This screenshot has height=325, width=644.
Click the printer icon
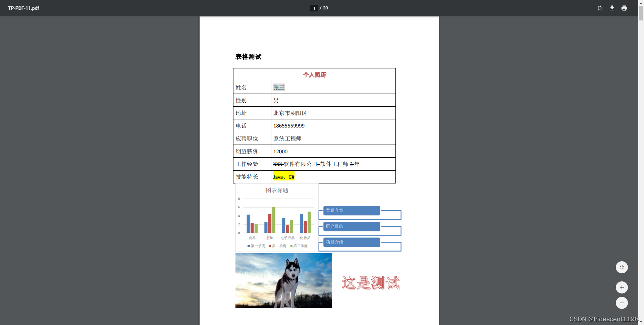[624, 8]
